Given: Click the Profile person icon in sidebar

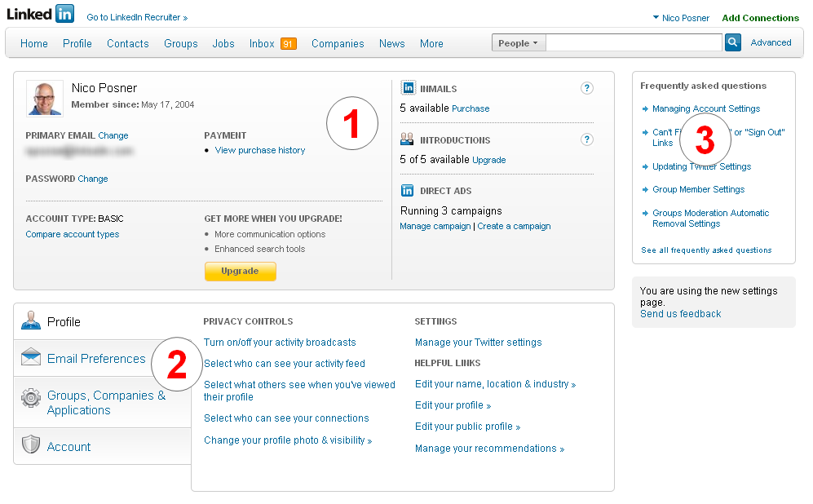Looking at the screenshot, I should [31, 321].
